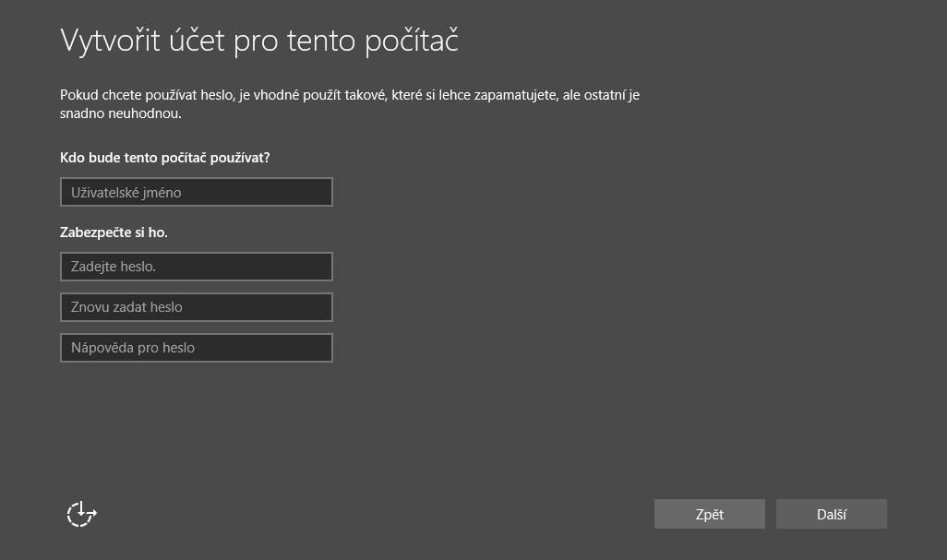Click the first password entry box
This screenshot has width=947, height=560.
(197, 266)
